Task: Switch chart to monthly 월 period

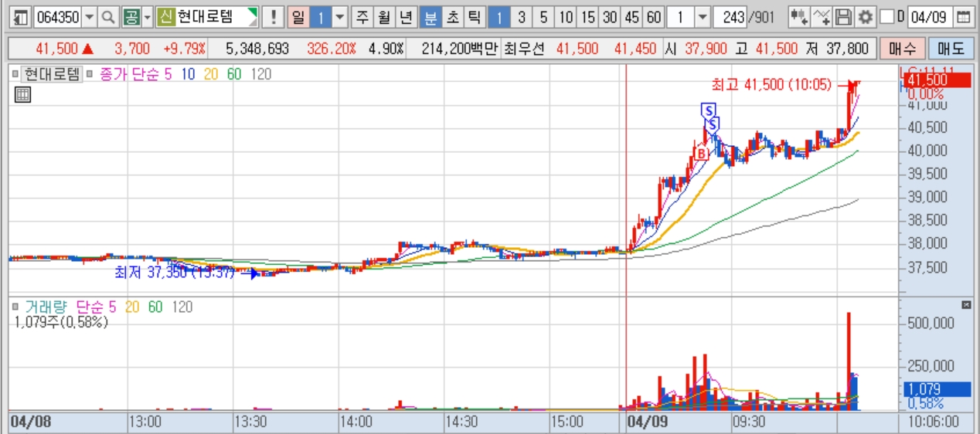Action: pos(383,16)
